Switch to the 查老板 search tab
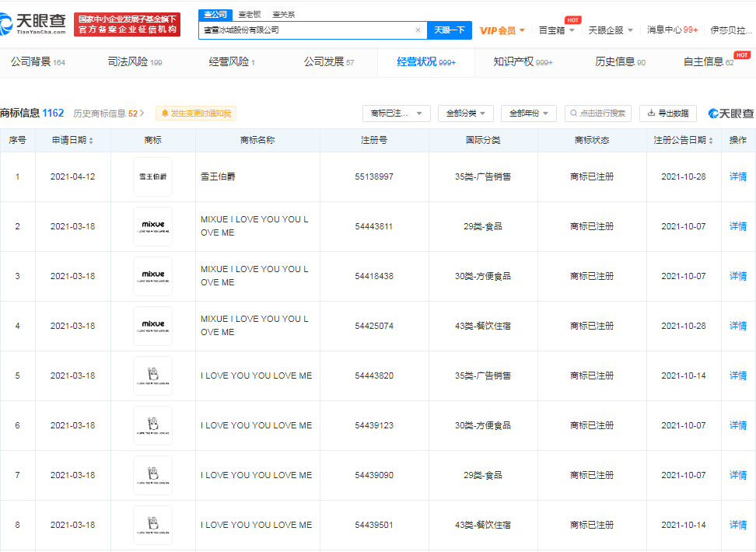 point(250,14)
